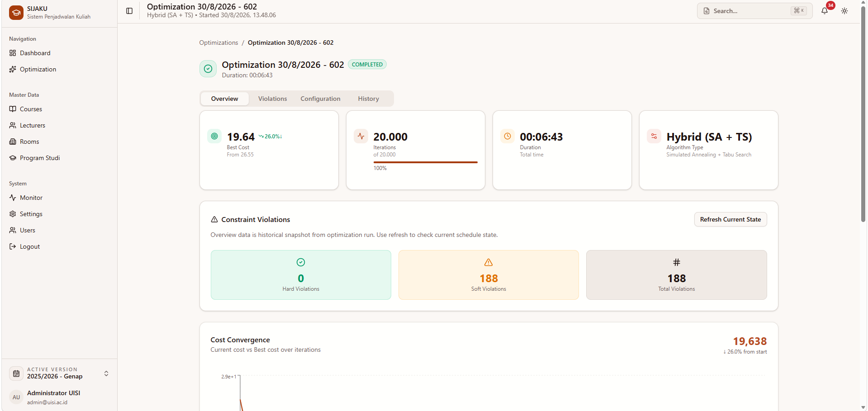Click the 19,638 cost convergence value
Viewport: 868px width, 411px height.
point(750,341)
